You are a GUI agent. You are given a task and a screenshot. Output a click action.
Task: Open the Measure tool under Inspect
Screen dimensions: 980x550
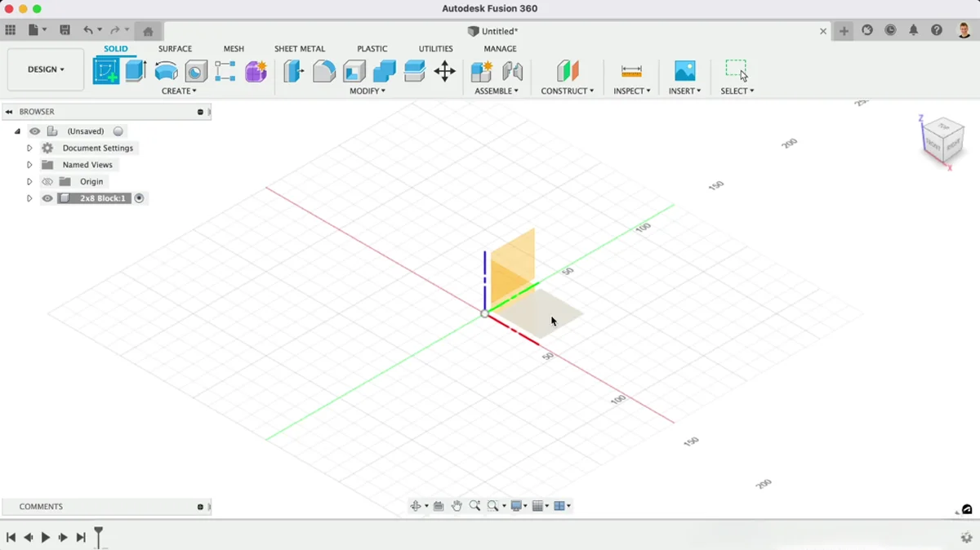(x=631, y=71)
